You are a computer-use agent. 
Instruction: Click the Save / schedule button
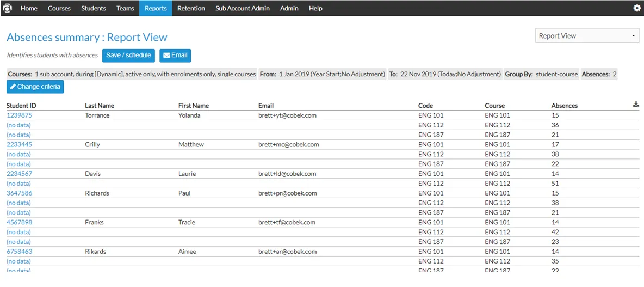(128, 55)
